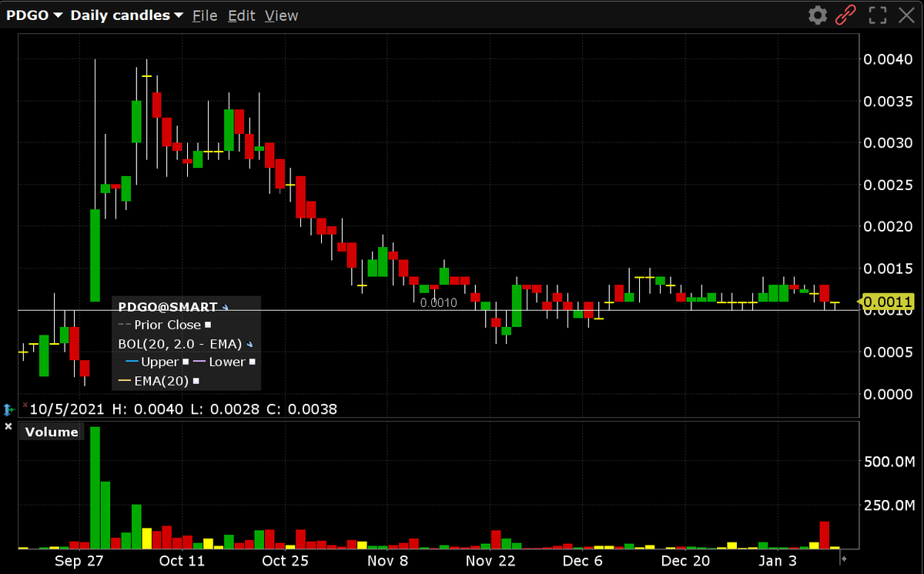The height and width of the screenshot is (574, 924).
Task: Click the Volume panel label
Action: 52,432
